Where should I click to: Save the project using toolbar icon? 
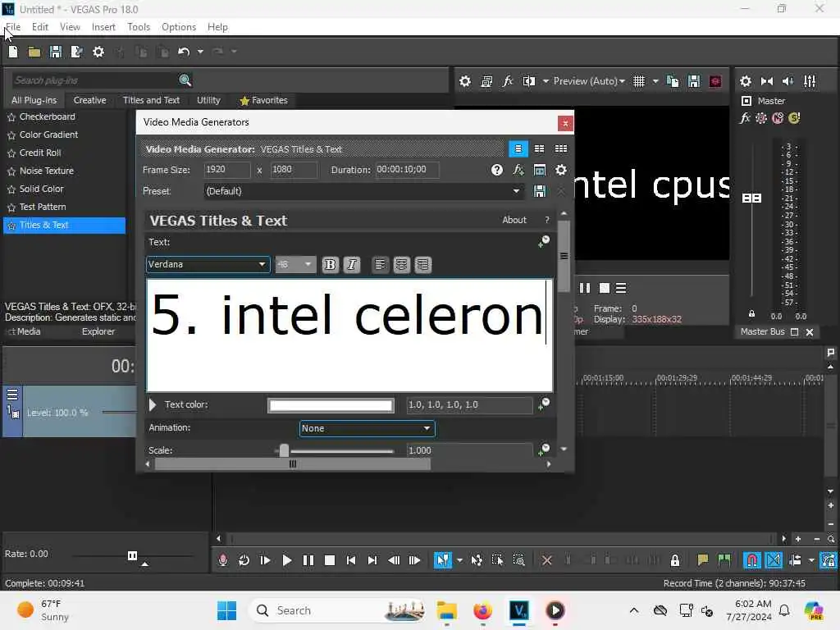pos(55,52)
